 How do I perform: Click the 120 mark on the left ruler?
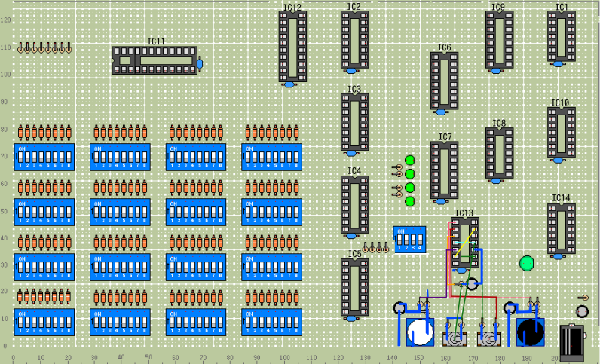[5, 20]
